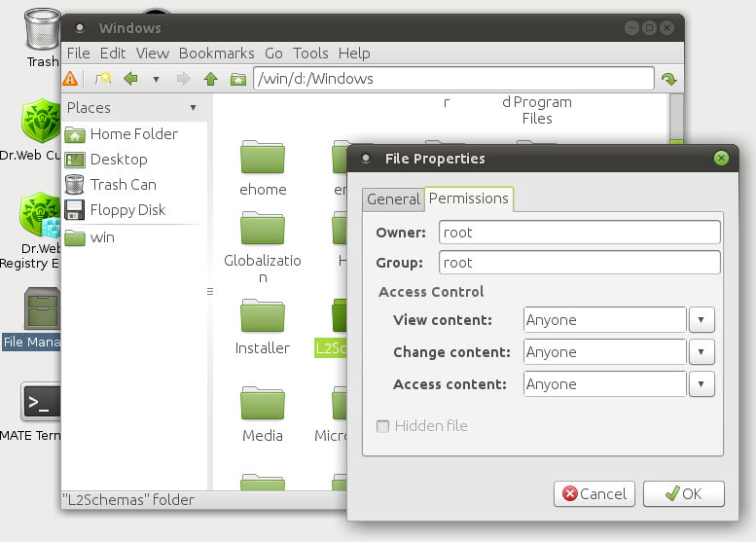Click the home folder toolbar icon
Screen dimensions: 756x542
238,79
